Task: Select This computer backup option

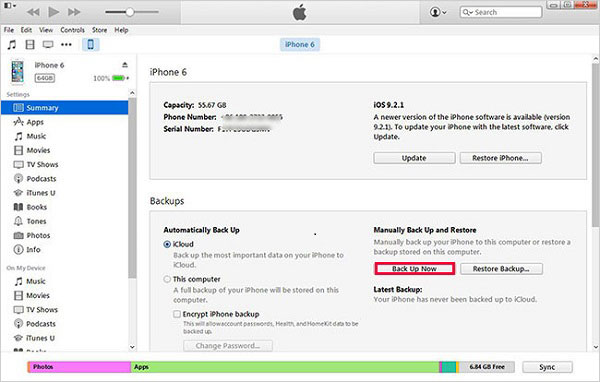Action: click(x=167, y=279)
